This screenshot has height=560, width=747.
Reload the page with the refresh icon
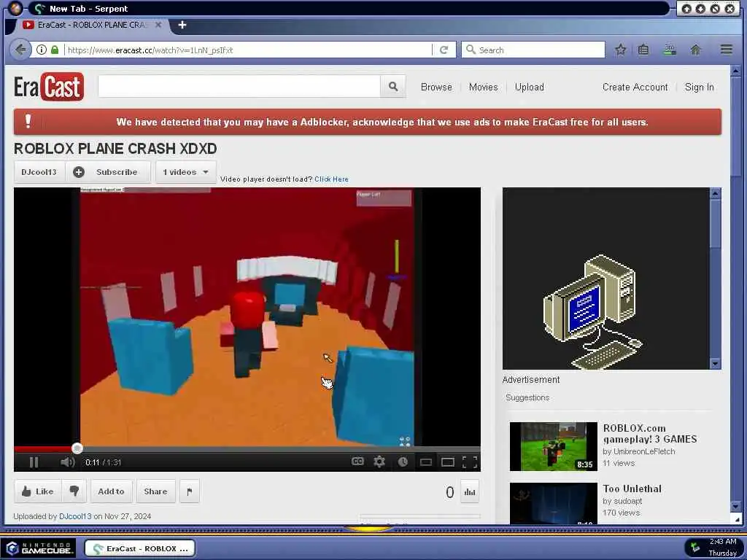point(444,50)
